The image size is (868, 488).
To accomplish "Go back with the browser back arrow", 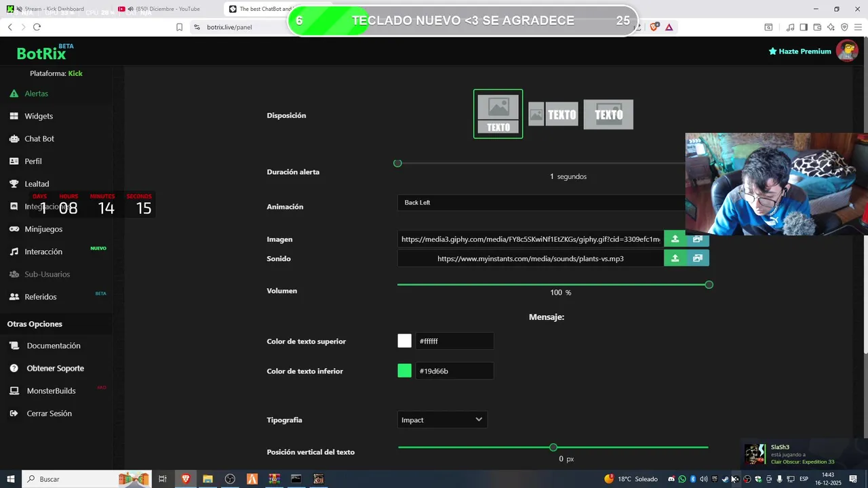I will coord(9,27).
